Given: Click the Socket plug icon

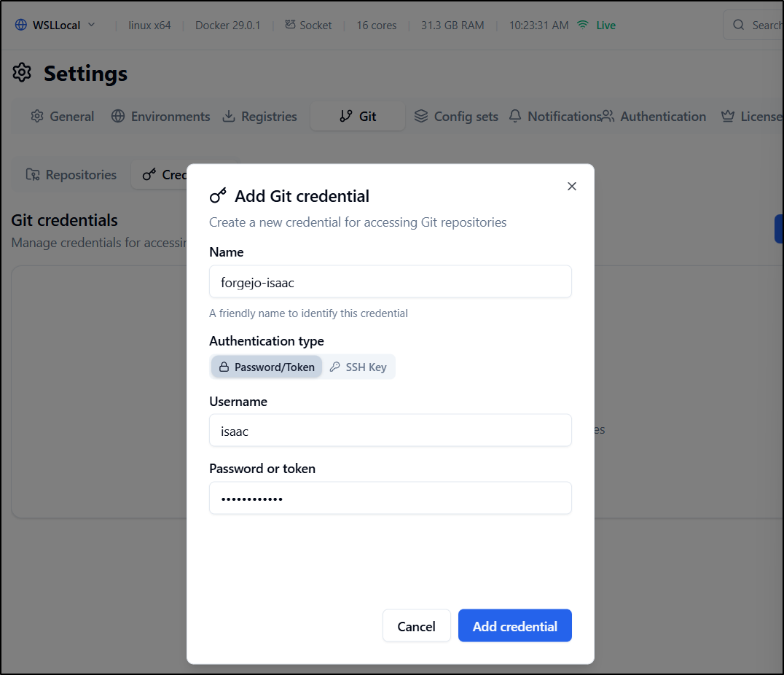Looking at the screenshot, I should pos(290,25).
